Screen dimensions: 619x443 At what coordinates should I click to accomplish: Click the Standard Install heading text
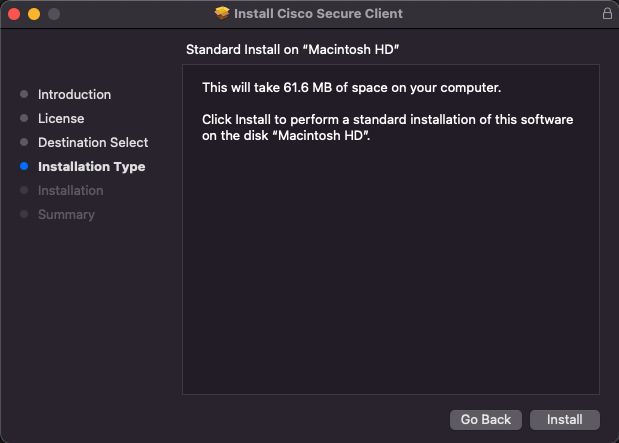[300, 49]
